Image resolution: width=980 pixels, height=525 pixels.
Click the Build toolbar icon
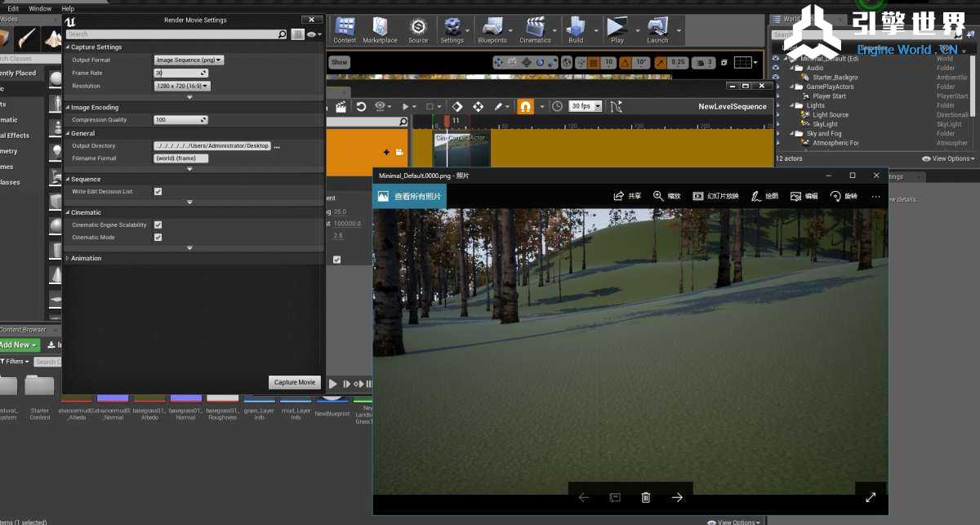[x=576, y=30]
